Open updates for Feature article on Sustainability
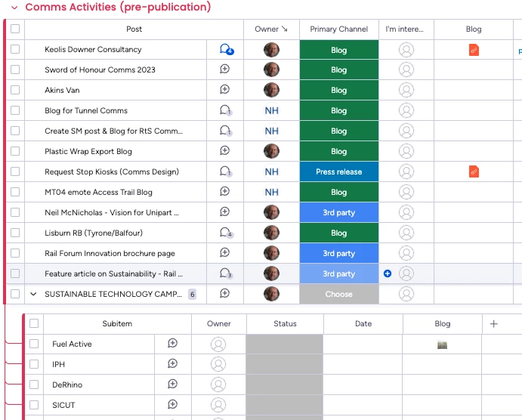522x420 pixels. click(226, 273)
